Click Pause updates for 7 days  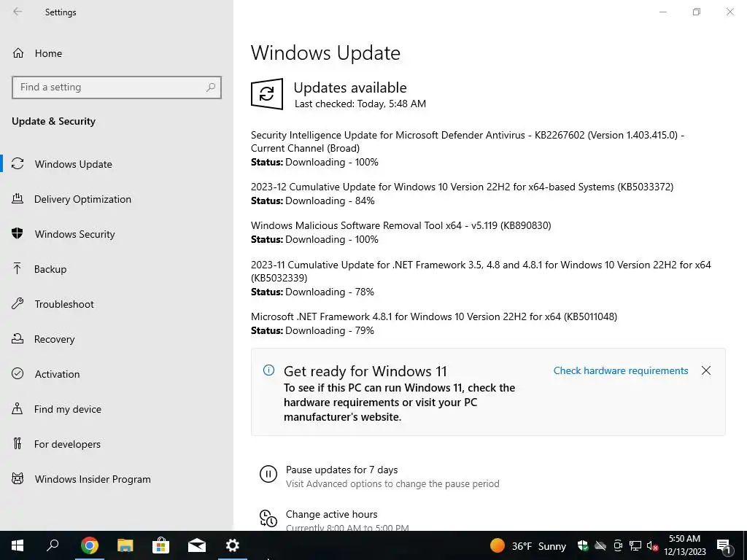coord(341,470)
